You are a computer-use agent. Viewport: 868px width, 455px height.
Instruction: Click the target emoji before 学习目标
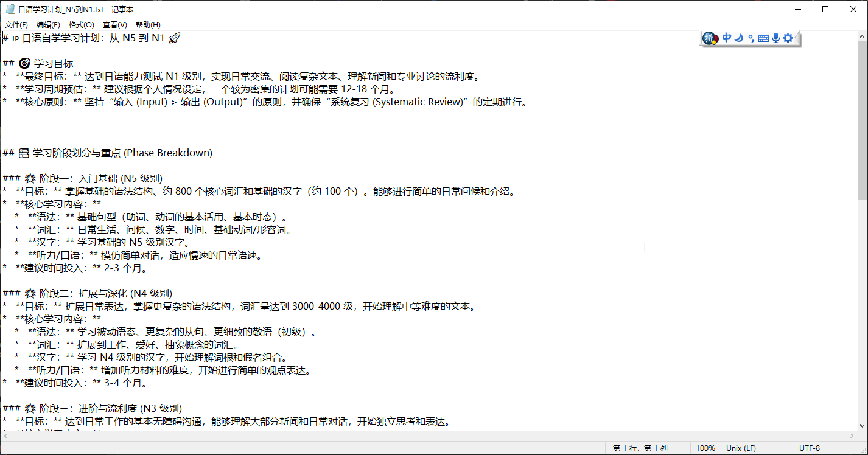24,63
